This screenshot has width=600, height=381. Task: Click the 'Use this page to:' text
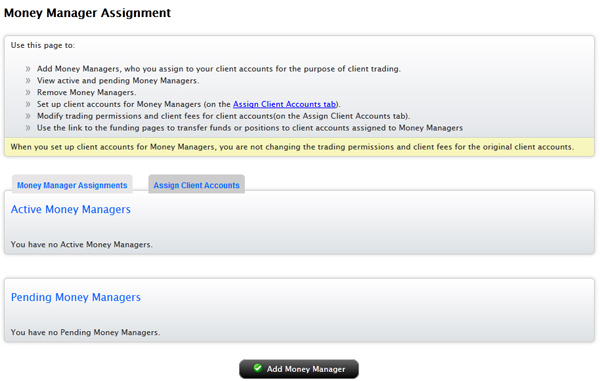click(x=43, y=45)
